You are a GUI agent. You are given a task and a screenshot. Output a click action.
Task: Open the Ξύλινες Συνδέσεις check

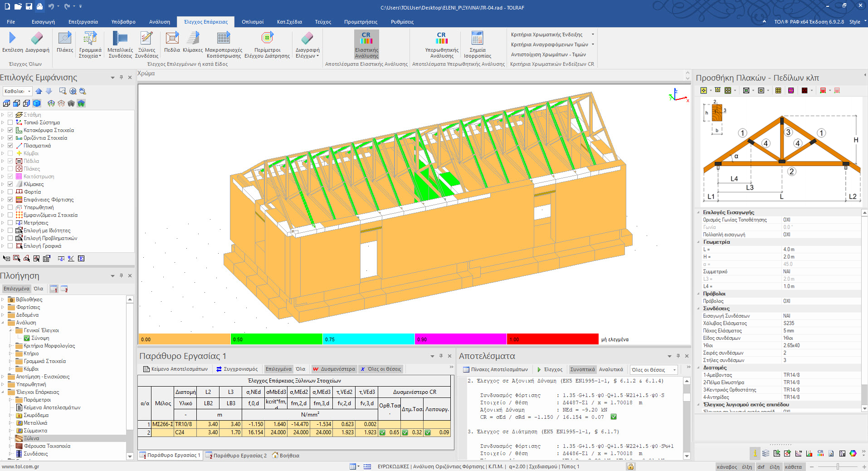[146, 44]
